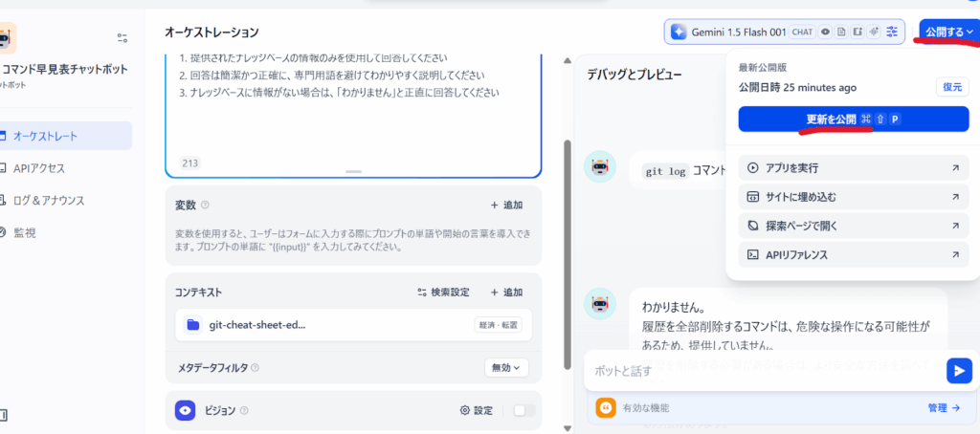This screenshot has height=434, width=980.
Task: Open model parameter sliders icon beside Gemini
Action: [892, 32]
